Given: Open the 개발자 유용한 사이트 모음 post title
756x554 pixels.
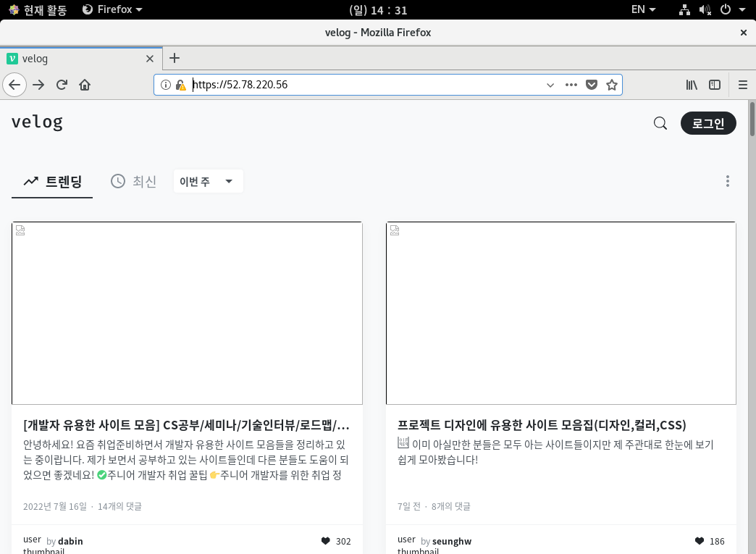Looking at the screenshot, I should coord(187,425).
